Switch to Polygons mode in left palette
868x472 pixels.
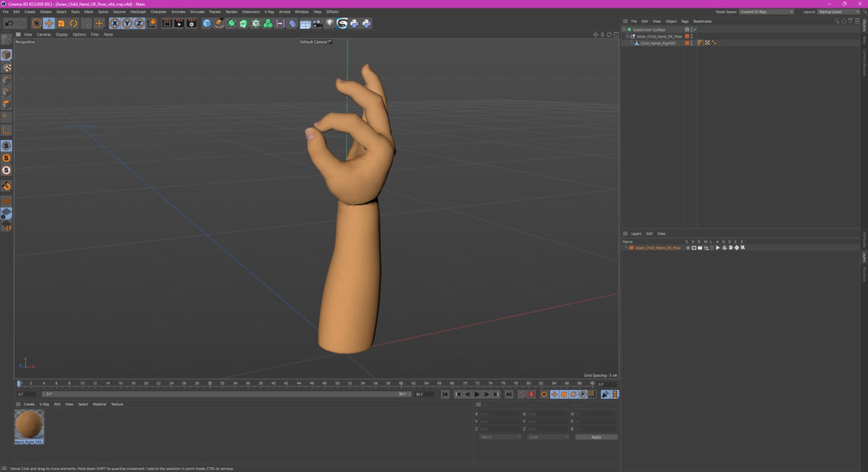(6, 104)
